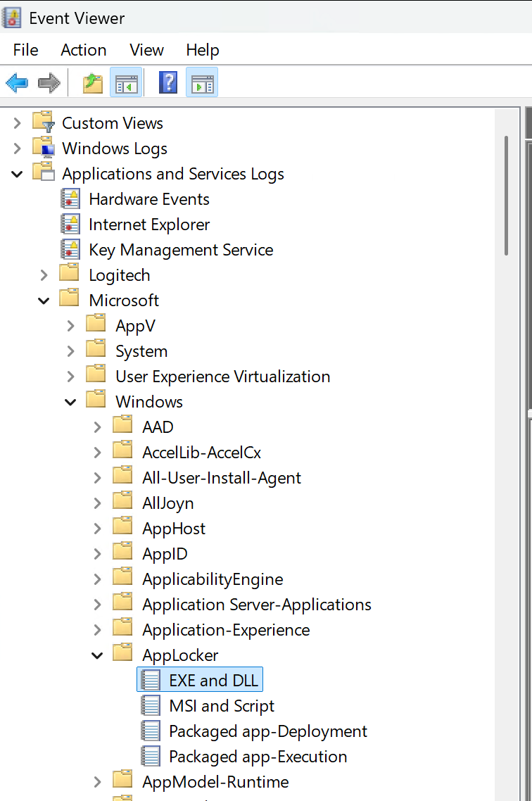The width and height of the screenshot is (532, 801).
Task: Click the Event Viewer title bar icon
Action: click(11, 17)
